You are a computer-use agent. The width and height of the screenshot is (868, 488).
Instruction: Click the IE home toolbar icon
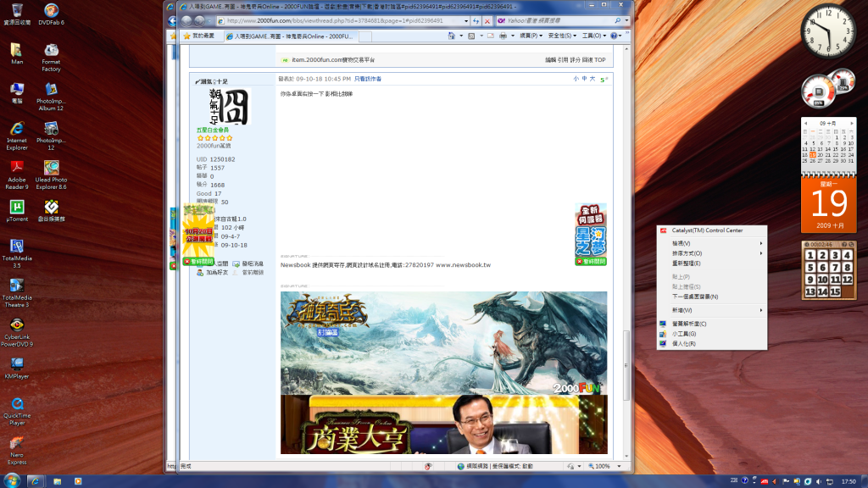point(452,36)
